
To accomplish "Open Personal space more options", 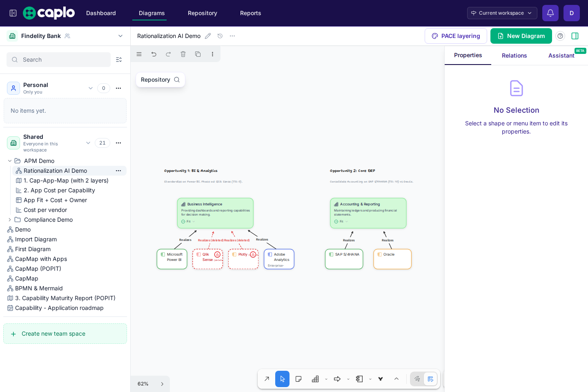I will pos(118,88).
